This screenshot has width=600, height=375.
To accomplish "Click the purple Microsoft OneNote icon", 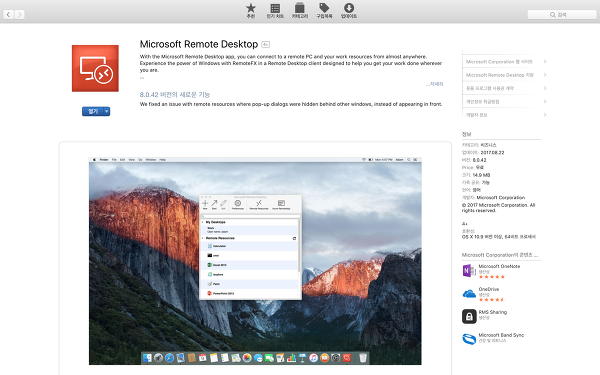I will 469,271.
